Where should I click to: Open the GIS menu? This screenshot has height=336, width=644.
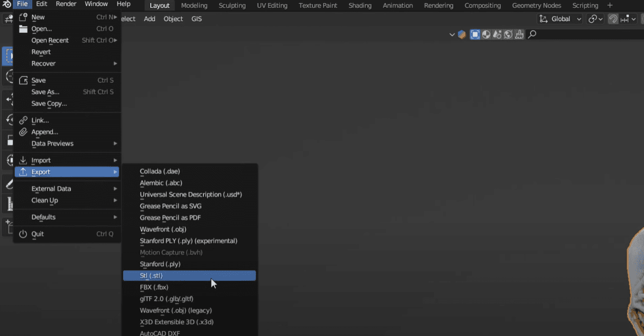[x=196, y=19]
